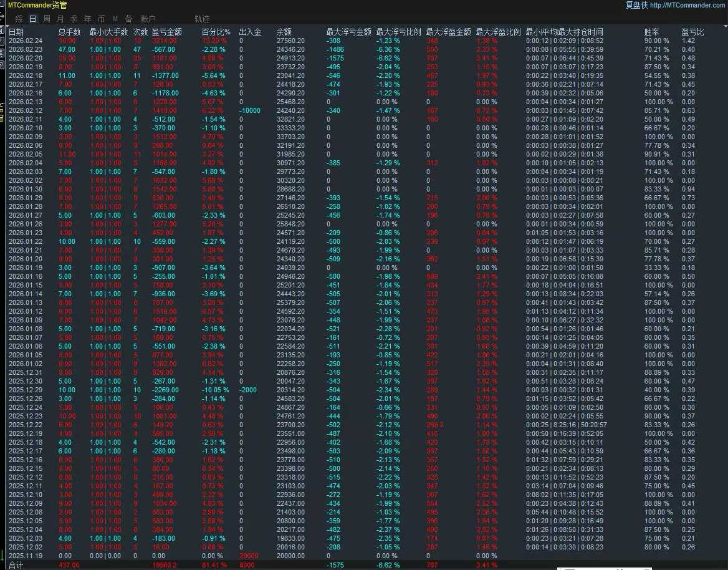Select the 2025.12.29 date cell
Viewport: 728px width, 570px height.
[25, 390]
